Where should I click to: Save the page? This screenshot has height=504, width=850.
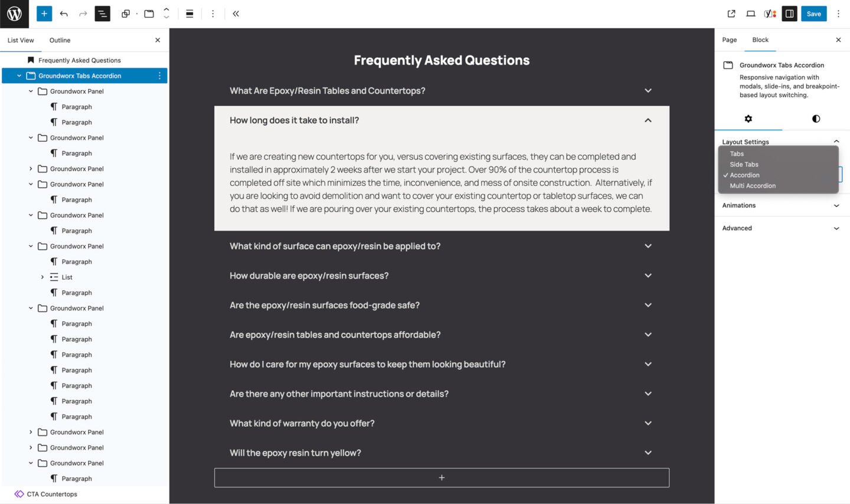[813, 14]
